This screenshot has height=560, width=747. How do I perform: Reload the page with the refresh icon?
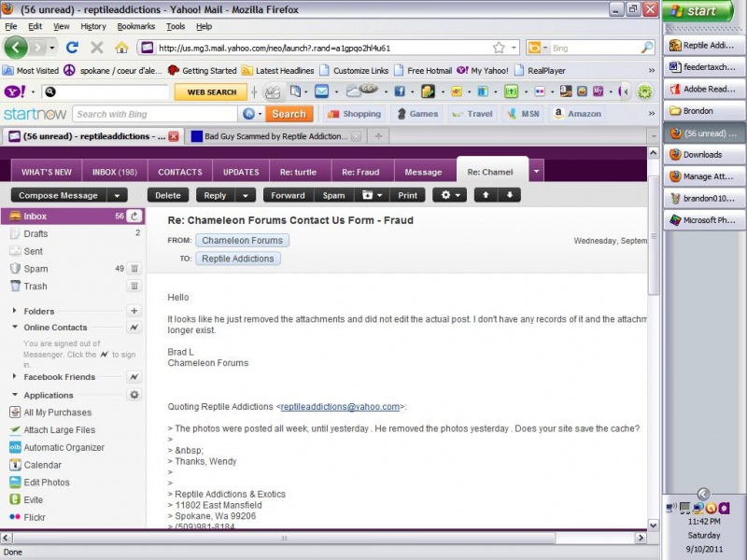pyautogui.click(x=72, y=48)
